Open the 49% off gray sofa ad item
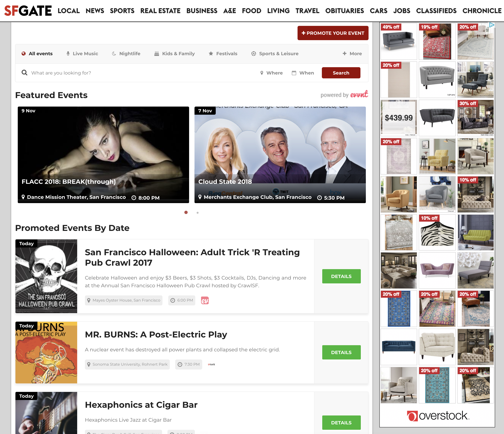This screenshot has height=434, width=504. (399, 41)
